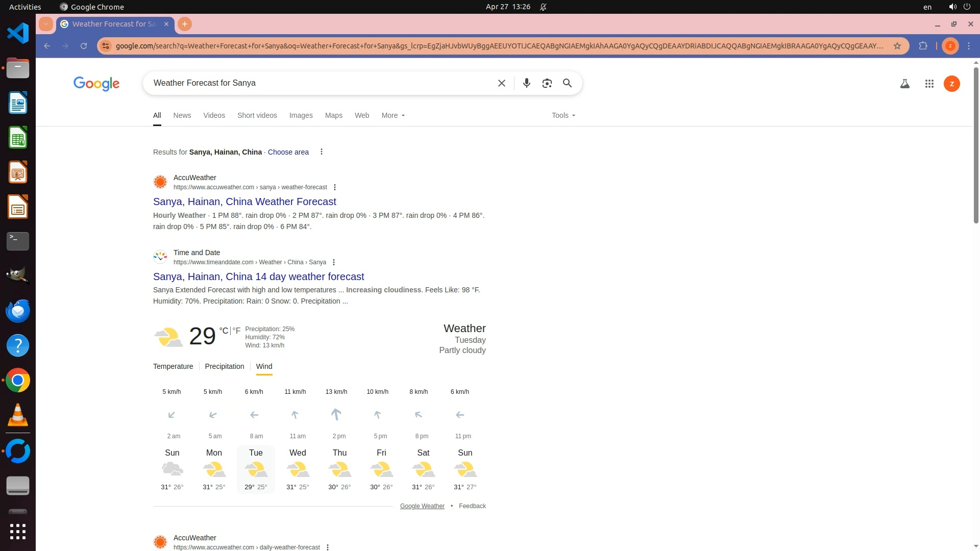Click the voice search microphone icon
Screen dimensions: 980x551
526,83
